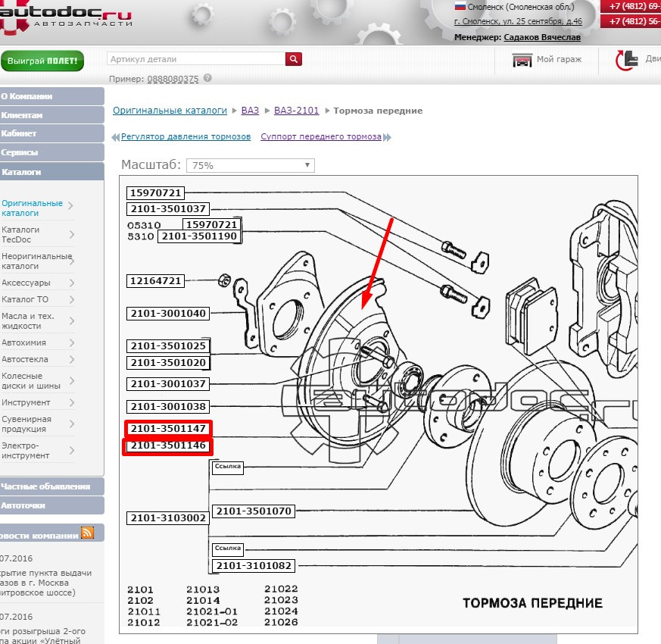Expand Колесные диски и шины chevron

[x=72, y=381]
